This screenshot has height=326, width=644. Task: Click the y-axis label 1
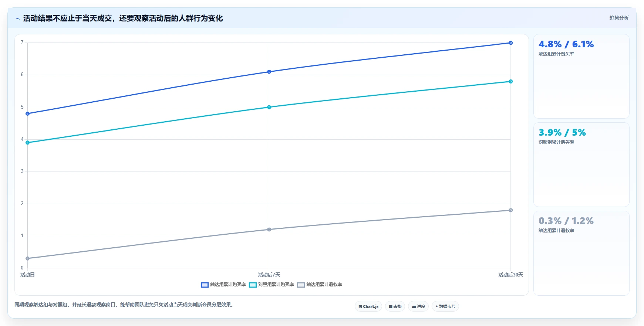pyautogui.click(x=22, y=236)
